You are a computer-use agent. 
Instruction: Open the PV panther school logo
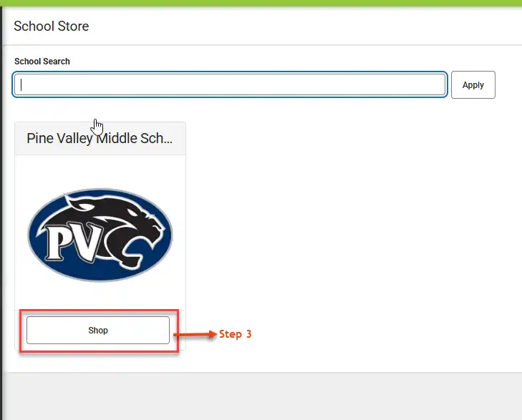[x=100, y=235]
